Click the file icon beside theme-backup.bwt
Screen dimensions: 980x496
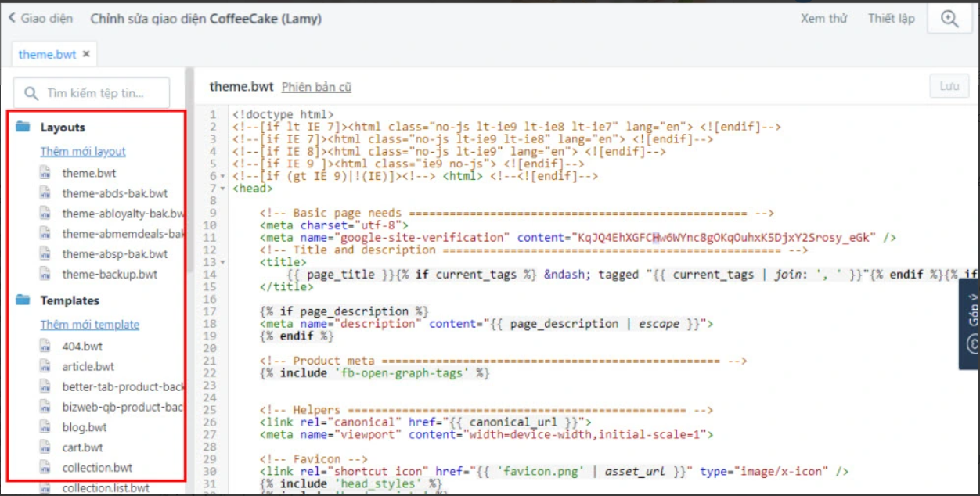tap(45, 275)
